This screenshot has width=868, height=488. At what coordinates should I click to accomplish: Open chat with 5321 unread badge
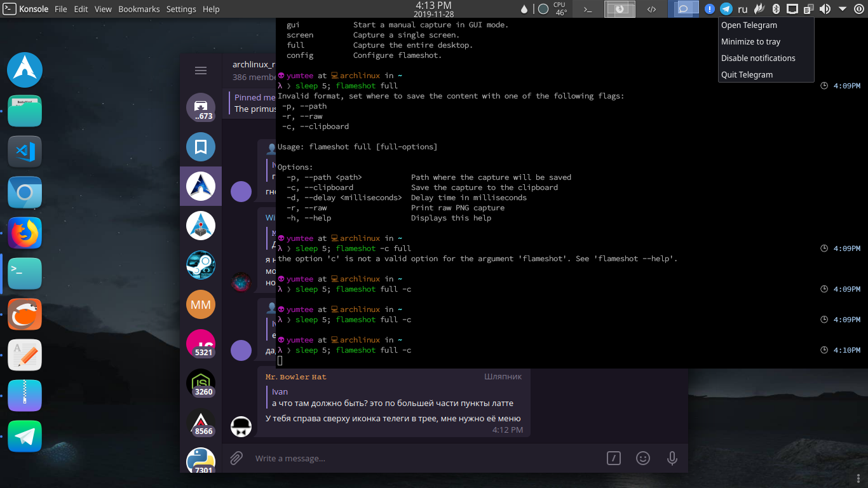[x=201, y=344]
